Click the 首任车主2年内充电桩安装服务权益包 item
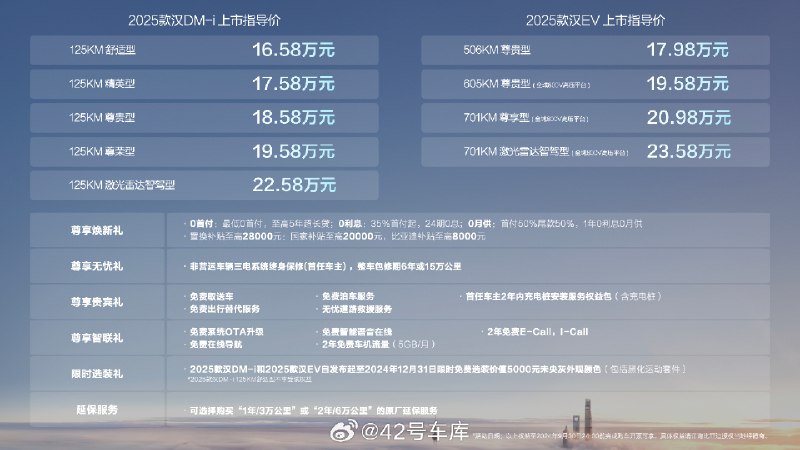 (563, 296)
